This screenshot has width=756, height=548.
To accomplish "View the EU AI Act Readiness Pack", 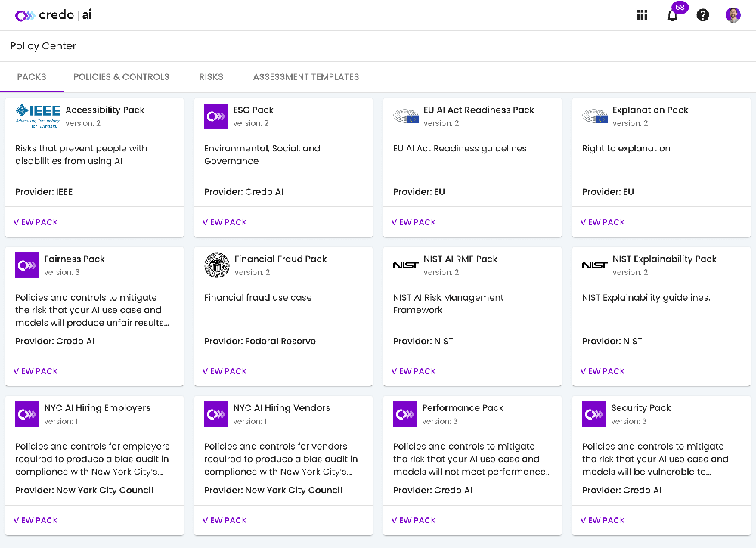I will (414, 222).
